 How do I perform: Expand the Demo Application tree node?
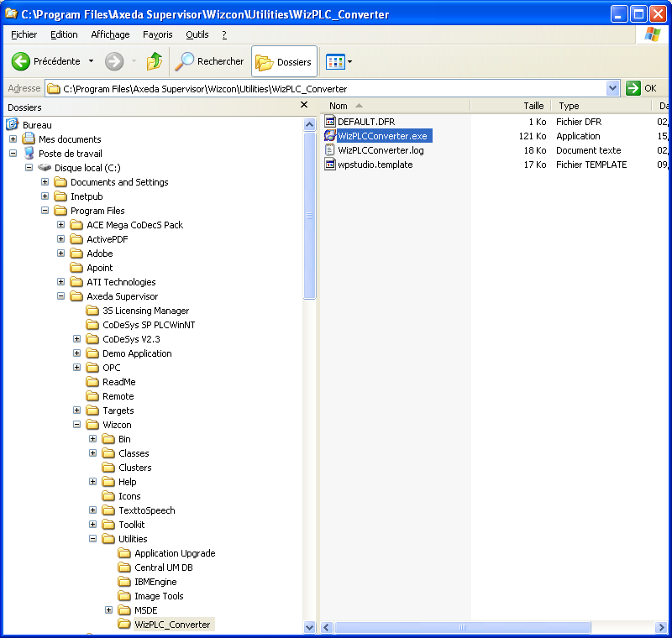(76, 353)
